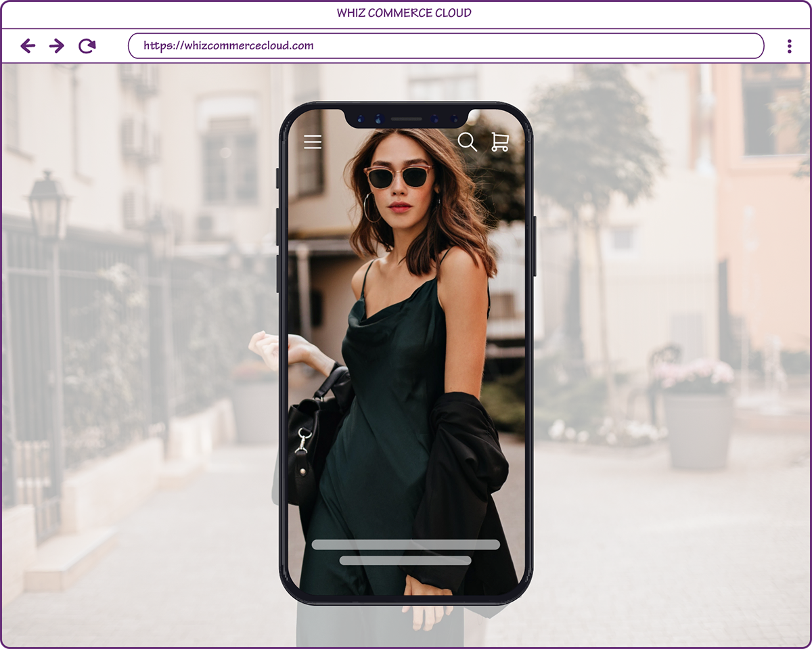Viewport: 812px width, 649px height.
Task: Click the model's sunglasses
Action: (398, 177)
